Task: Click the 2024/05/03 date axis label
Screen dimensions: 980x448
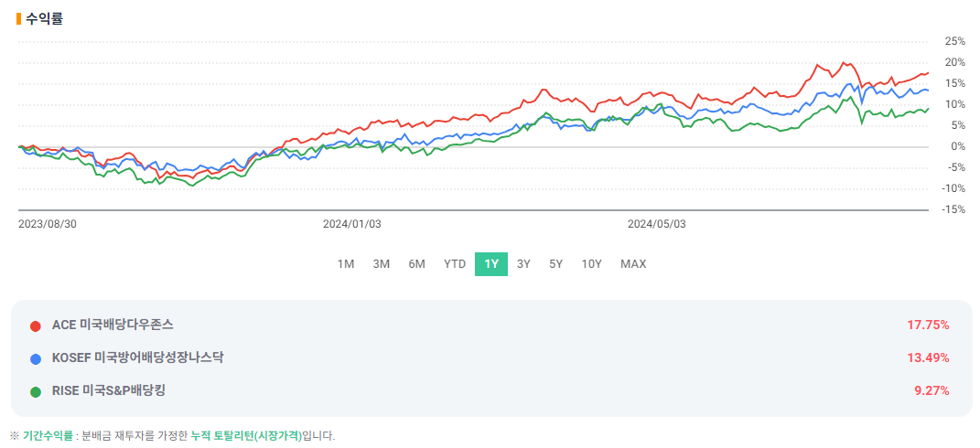Action: click(657, 224)
